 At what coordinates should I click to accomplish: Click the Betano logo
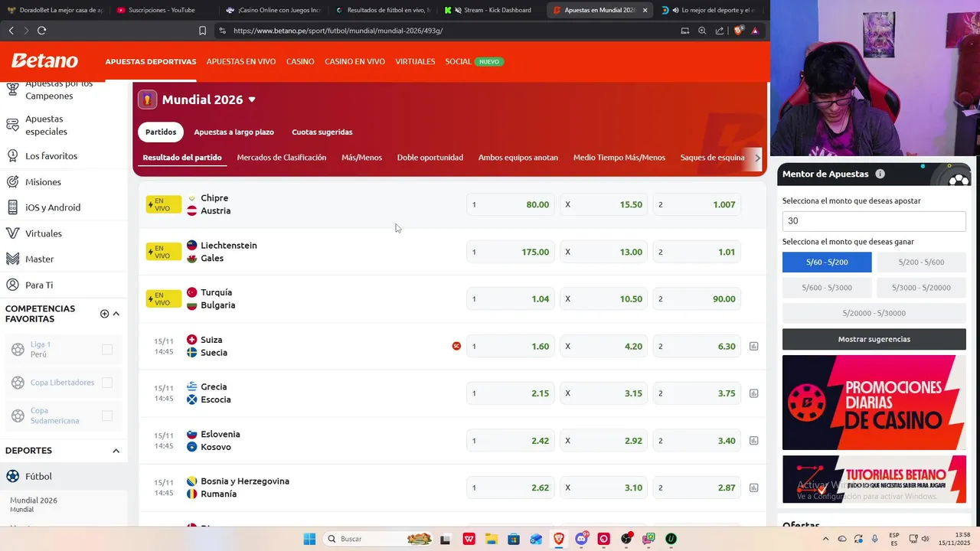[x=44, y=61]
